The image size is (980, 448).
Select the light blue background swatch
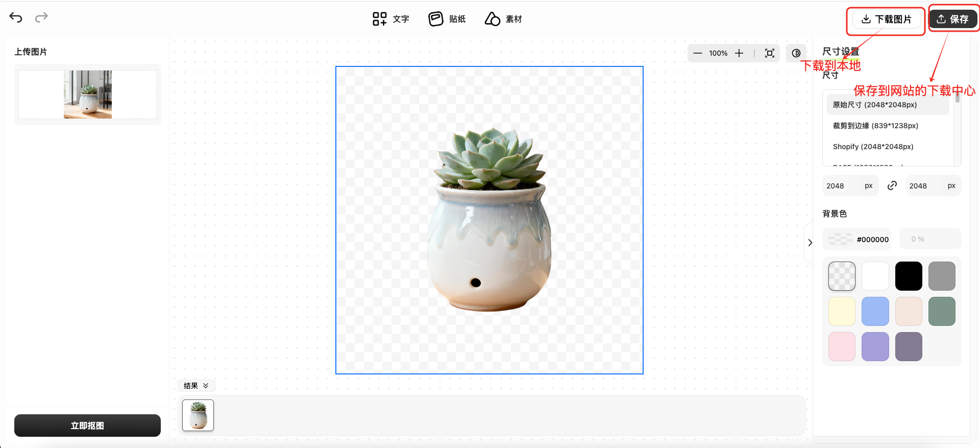click(x=875, y=311)
